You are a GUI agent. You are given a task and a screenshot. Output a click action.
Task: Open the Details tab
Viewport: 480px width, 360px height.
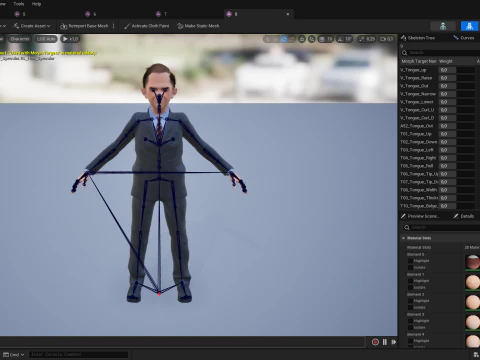click(x=464, y=216)
